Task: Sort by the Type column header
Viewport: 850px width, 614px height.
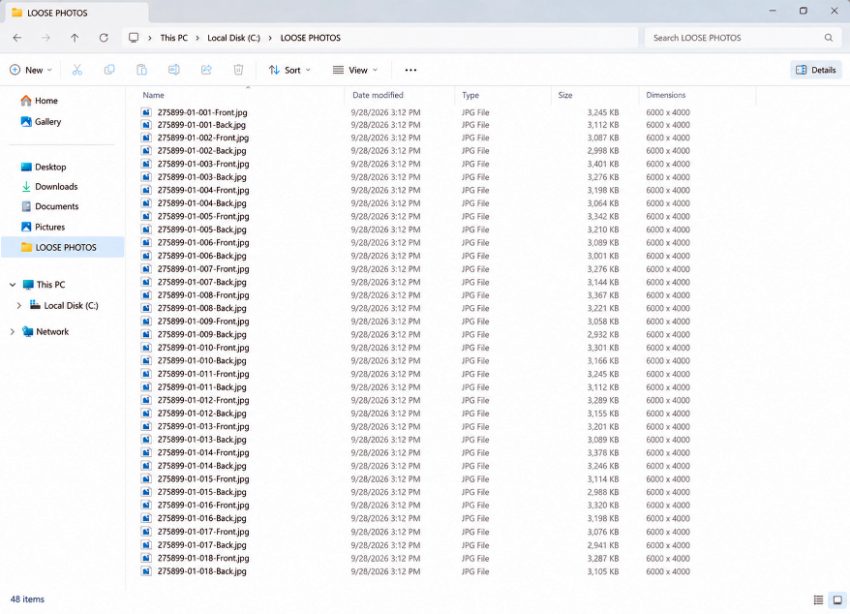Action: coord(471,95)
